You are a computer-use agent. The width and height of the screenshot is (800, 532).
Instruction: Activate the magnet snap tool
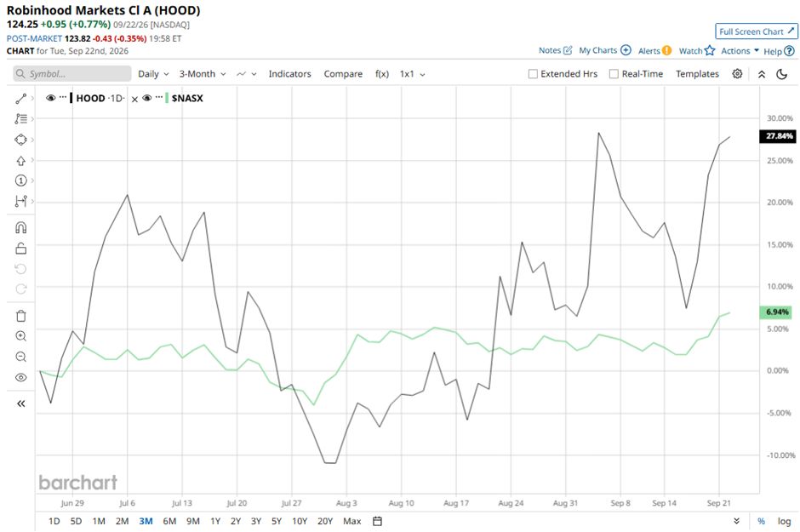click(x=21, y=227)
